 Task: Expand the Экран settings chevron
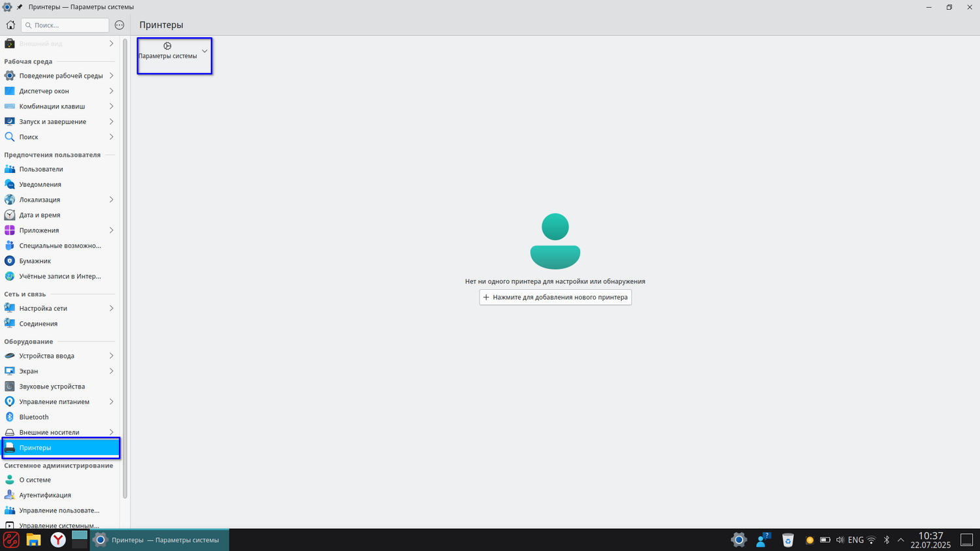111,371
